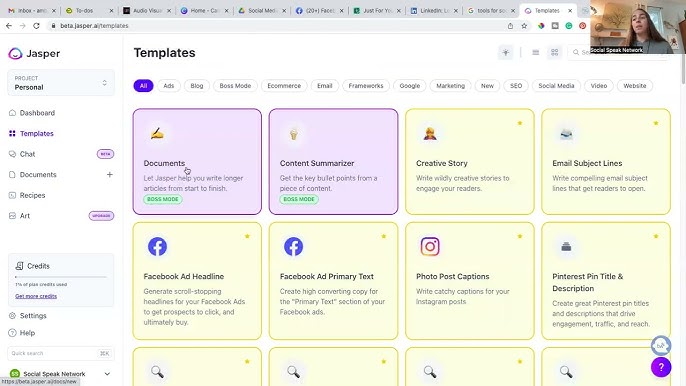Screen dimensions: 686x386
Task: Click the Pinterest Pin Title icon
Action: tap(566, 247)
